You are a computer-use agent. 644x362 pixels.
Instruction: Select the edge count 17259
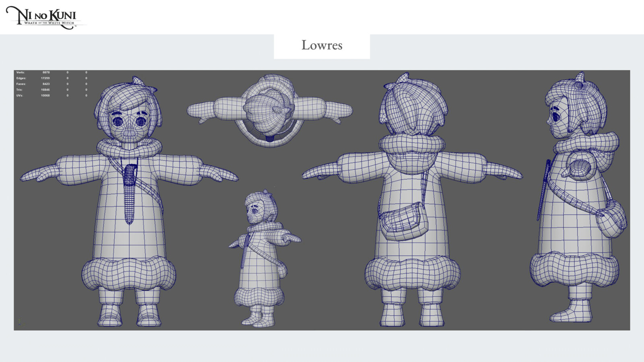(45, 78)
